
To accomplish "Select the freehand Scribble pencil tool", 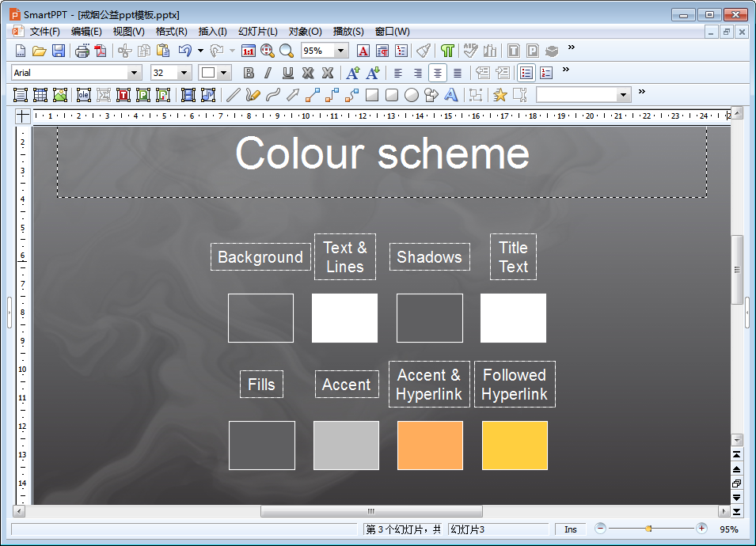I will [253, 95].
